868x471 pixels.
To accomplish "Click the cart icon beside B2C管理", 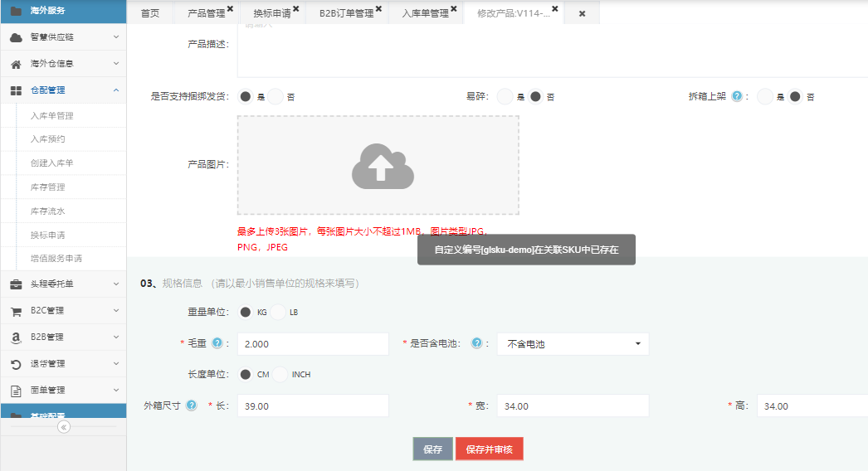I will pyautogui.click(x=16, y=311).
